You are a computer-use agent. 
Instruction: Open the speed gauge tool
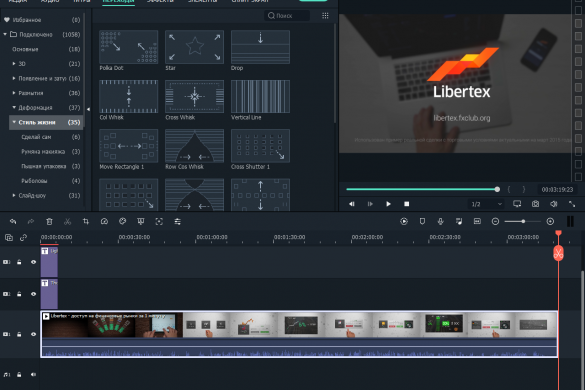[x=104, y=222]
